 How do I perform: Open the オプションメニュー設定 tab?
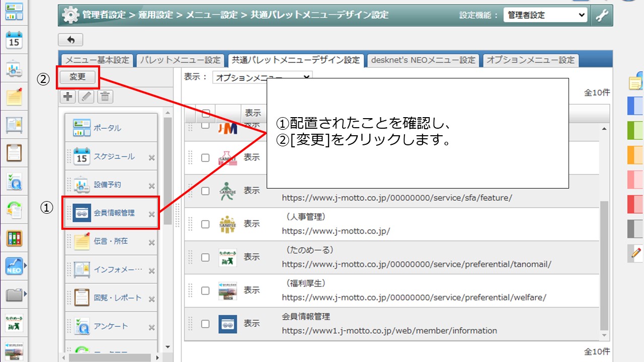click(x=531, y=60)
